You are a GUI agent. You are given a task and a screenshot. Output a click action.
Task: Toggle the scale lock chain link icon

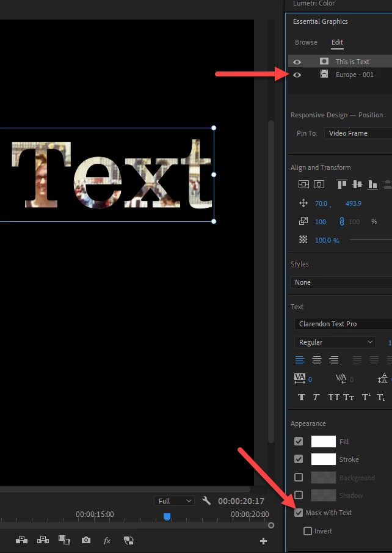(341, 221)
